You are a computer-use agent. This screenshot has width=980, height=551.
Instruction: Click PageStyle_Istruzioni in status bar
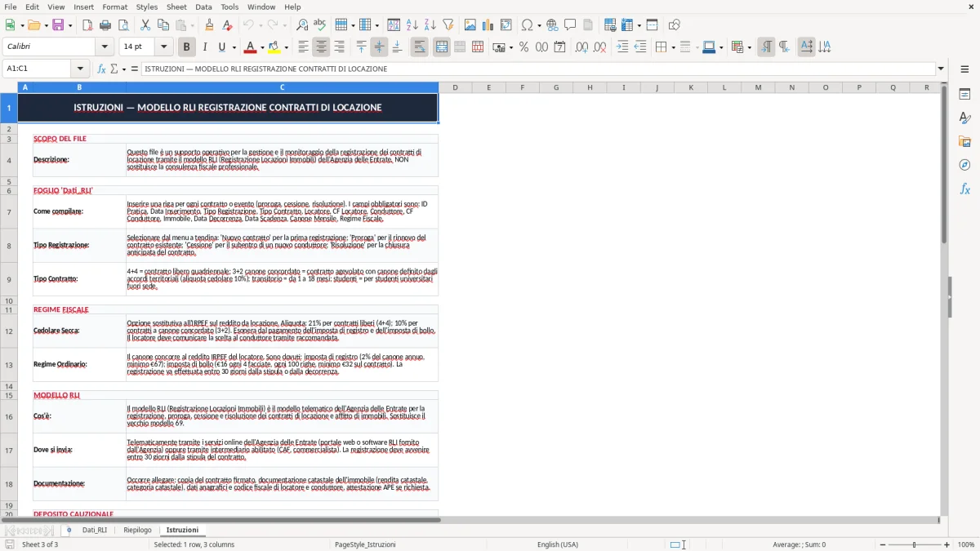[365, 544]
